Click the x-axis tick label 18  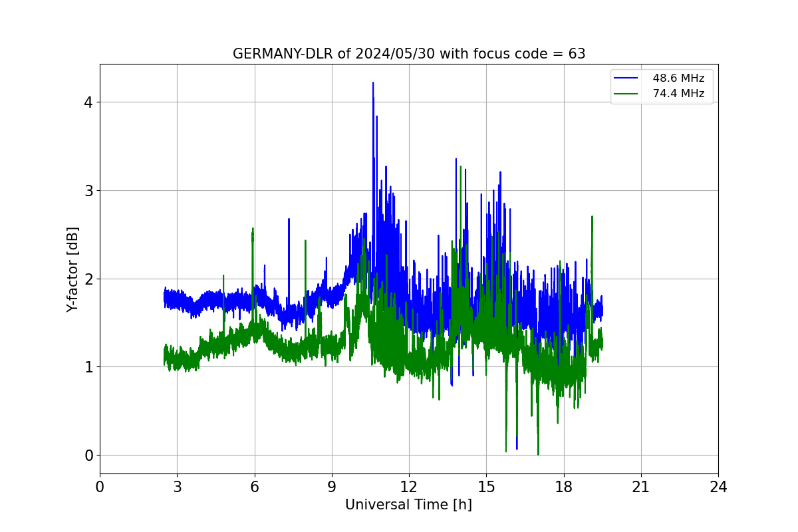click(x=563, y=487)
